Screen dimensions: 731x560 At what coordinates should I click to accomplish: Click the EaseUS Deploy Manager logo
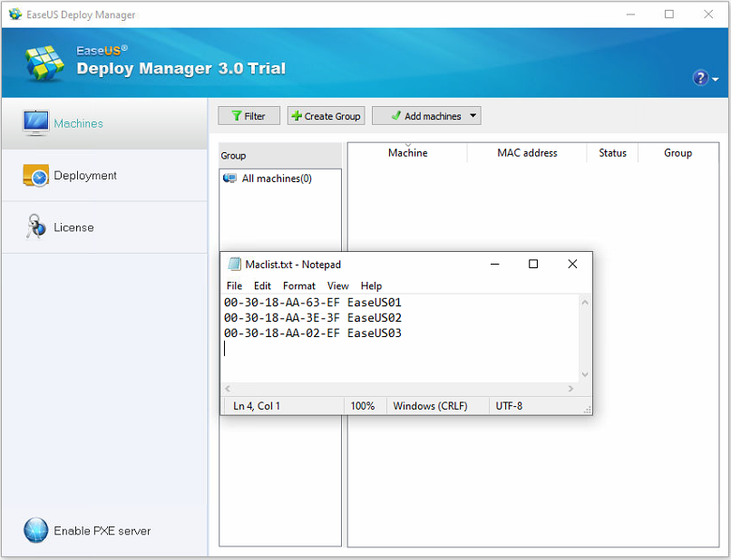pyautogui.click(x=45, y=62)
